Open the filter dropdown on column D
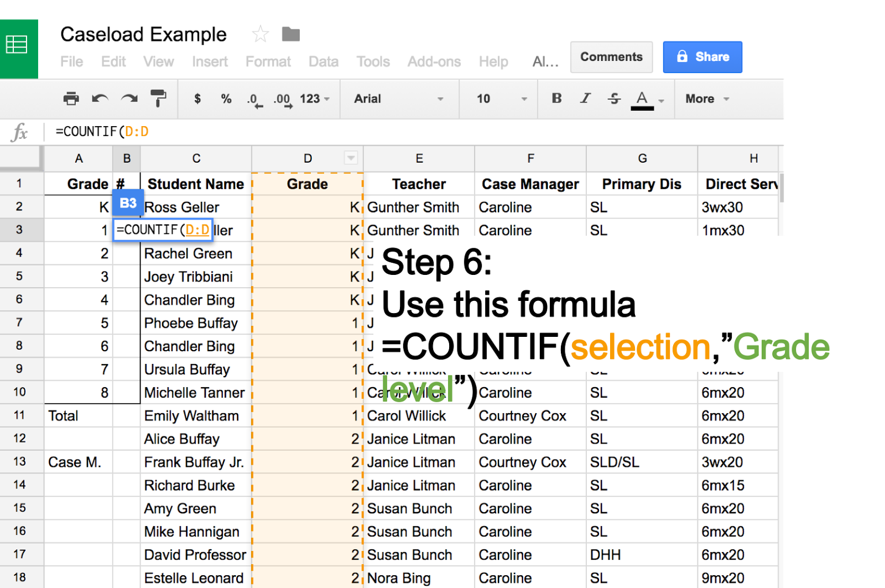The width and height of the screenshot is (885, 588). (352, 158)
